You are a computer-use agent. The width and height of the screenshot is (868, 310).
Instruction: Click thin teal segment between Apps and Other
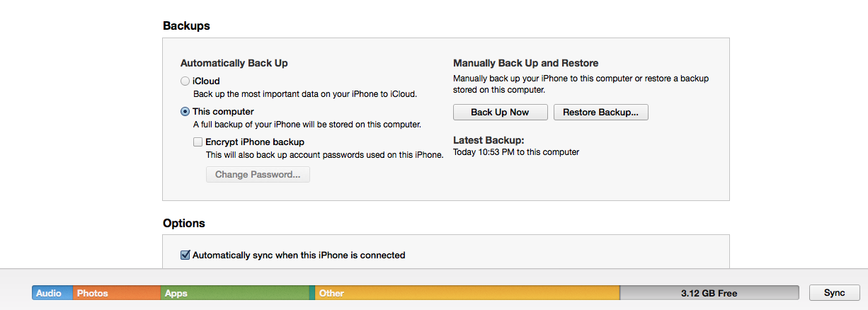pos(312,293)
